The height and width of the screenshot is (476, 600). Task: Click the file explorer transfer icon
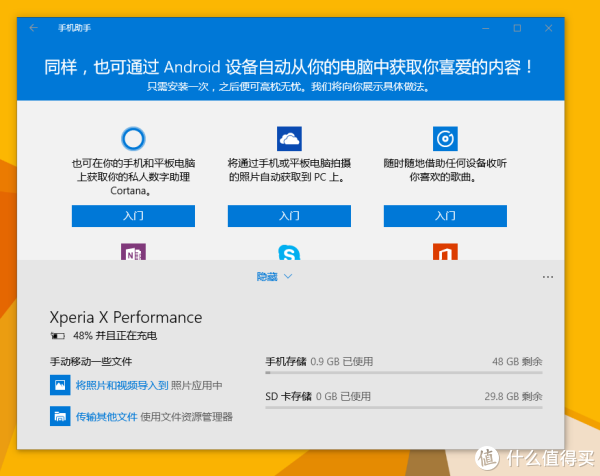[60, 416]
